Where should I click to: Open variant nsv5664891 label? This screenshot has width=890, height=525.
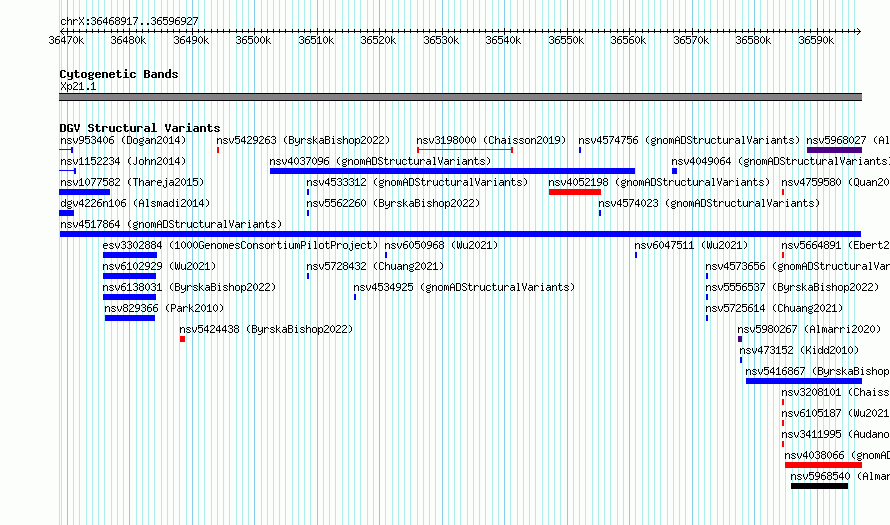coord(836,245)
